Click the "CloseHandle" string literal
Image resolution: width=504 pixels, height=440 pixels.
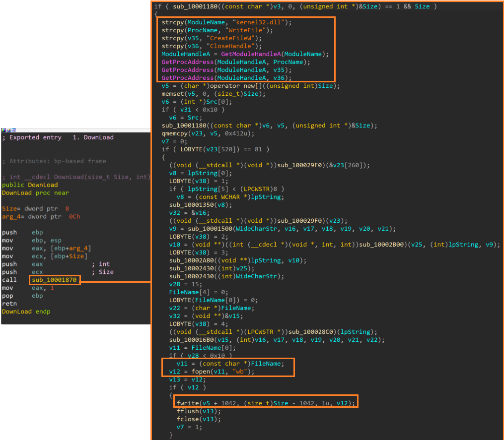pos(231,46)
